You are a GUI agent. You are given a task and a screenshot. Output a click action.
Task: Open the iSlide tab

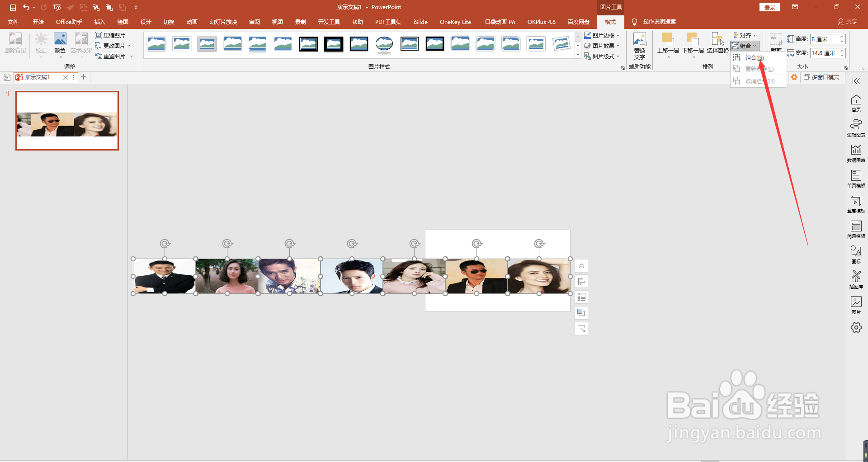[x=420, y=22]
